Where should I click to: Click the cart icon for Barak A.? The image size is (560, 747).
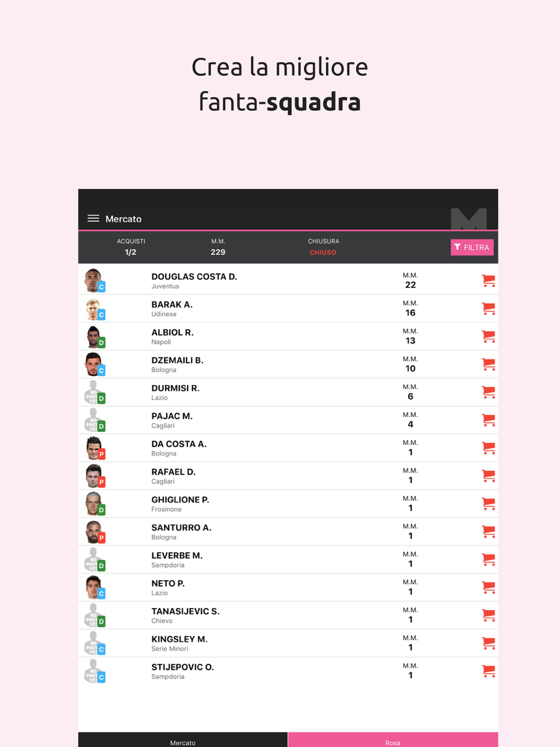click(x=488, y=309)
